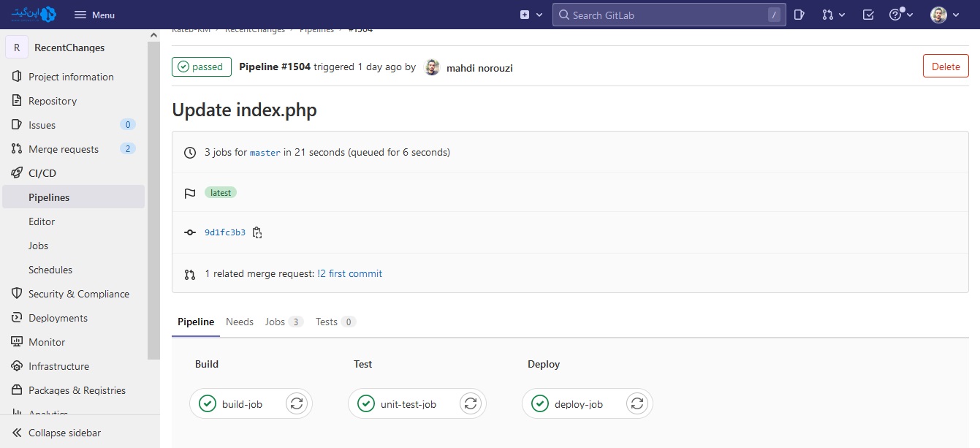This screenshot has width=980, height=448.
Task: Open the merge requests navbar dropdown
Action: 833,15
